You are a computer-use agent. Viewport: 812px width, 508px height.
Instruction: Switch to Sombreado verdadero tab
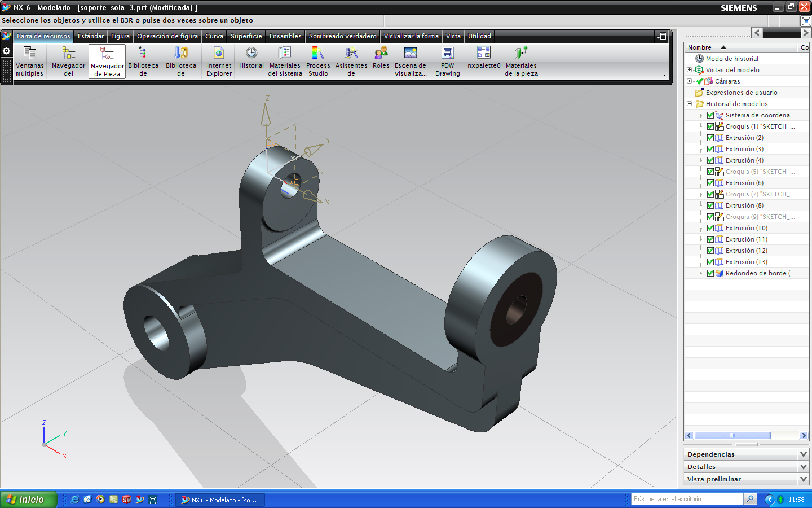coord(342,36)
